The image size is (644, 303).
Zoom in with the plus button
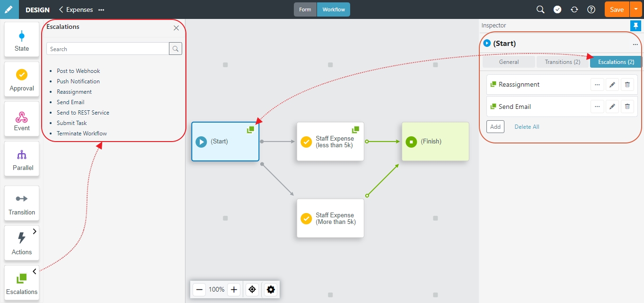(x=234, y=289)
